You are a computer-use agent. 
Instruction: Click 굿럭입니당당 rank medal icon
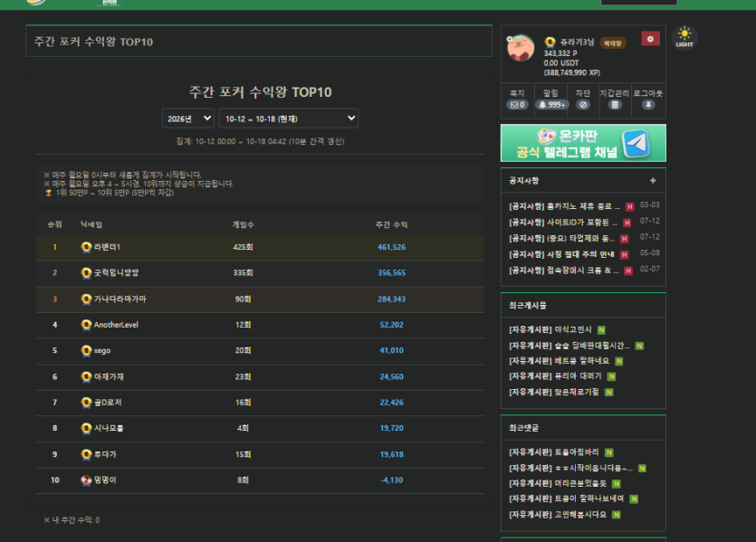[86, 272]
